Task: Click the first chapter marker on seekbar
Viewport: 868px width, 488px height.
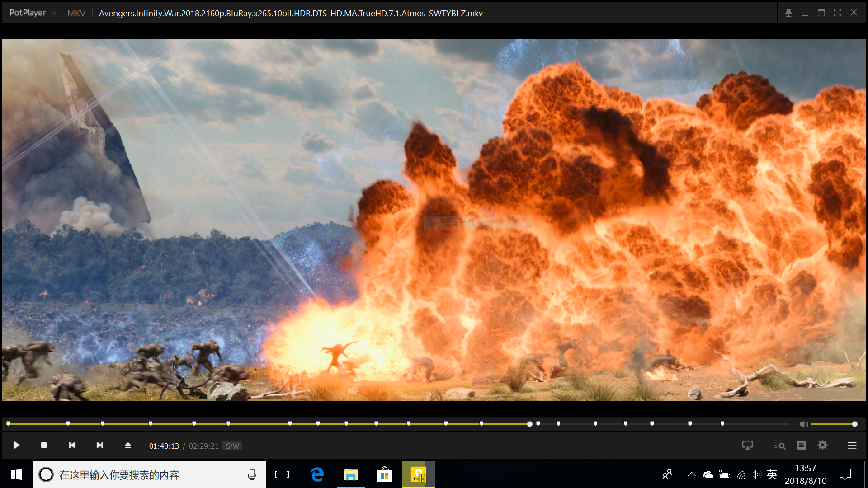Action: pos(8,423)
